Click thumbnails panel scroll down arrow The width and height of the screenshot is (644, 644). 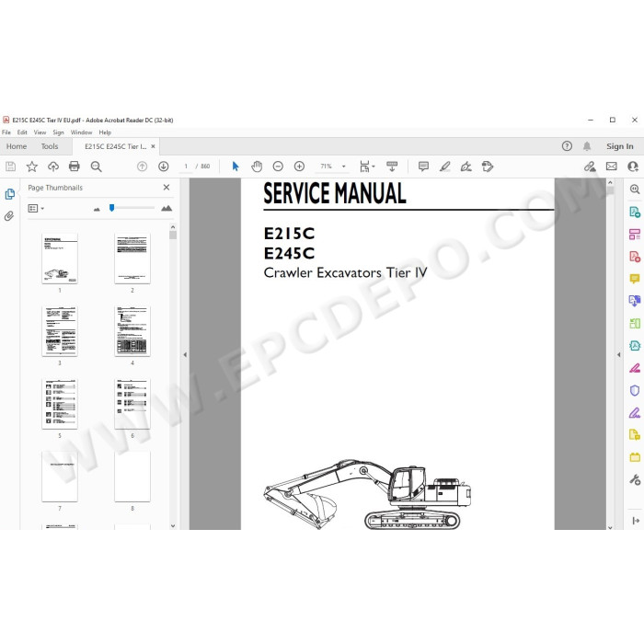point(173,525)
